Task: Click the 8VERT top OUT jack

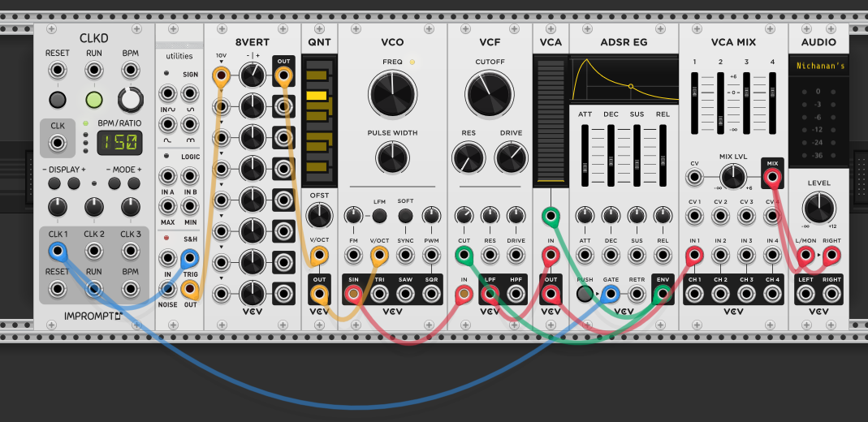Action: pos(283,75)
